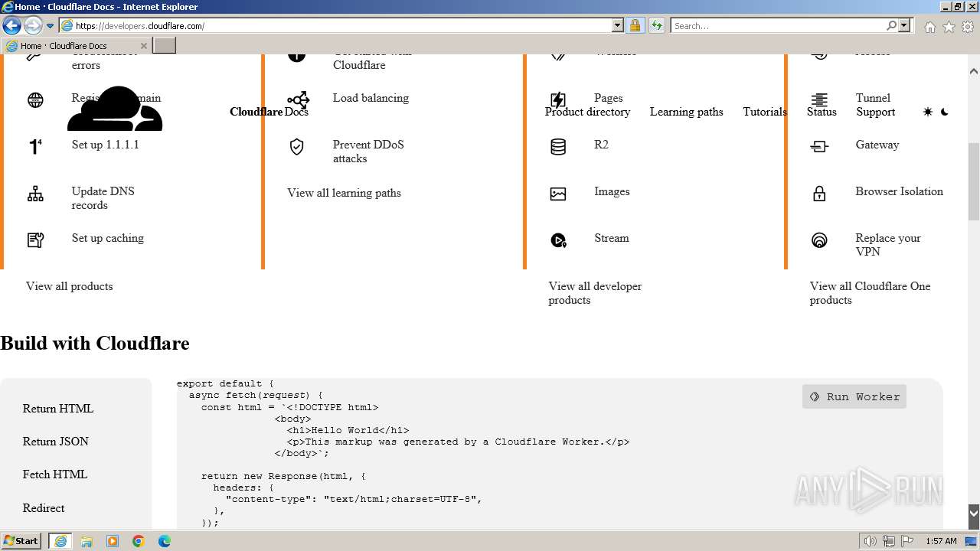This screenshot has width=980, height=551.
Task: Click View all products
Action: (69, 286)
